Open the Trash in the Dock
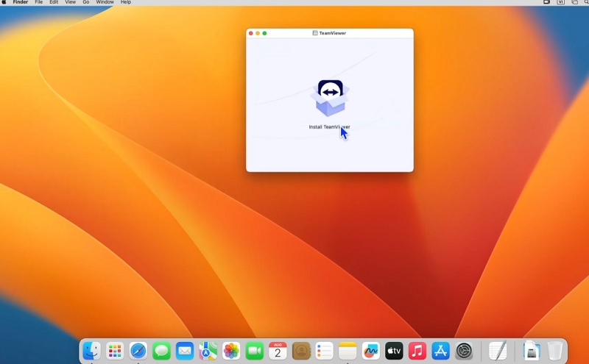The height and width of the screenshot is (364, 589). click(555, 351)
